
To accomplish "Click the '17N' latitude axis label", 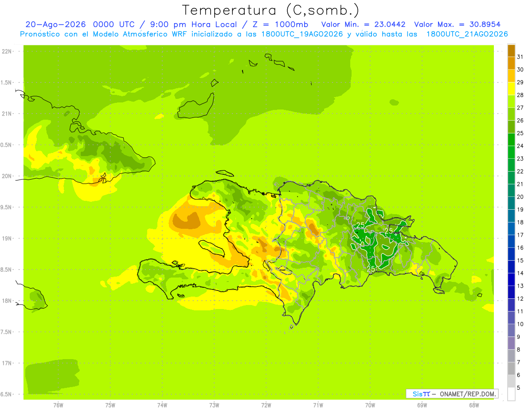I will click(x=7, y=363).
